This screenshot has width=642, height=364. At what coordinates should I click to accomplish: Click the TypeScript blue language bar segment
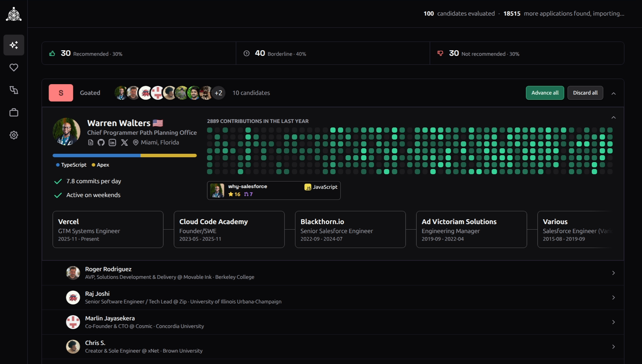[96, 156]
